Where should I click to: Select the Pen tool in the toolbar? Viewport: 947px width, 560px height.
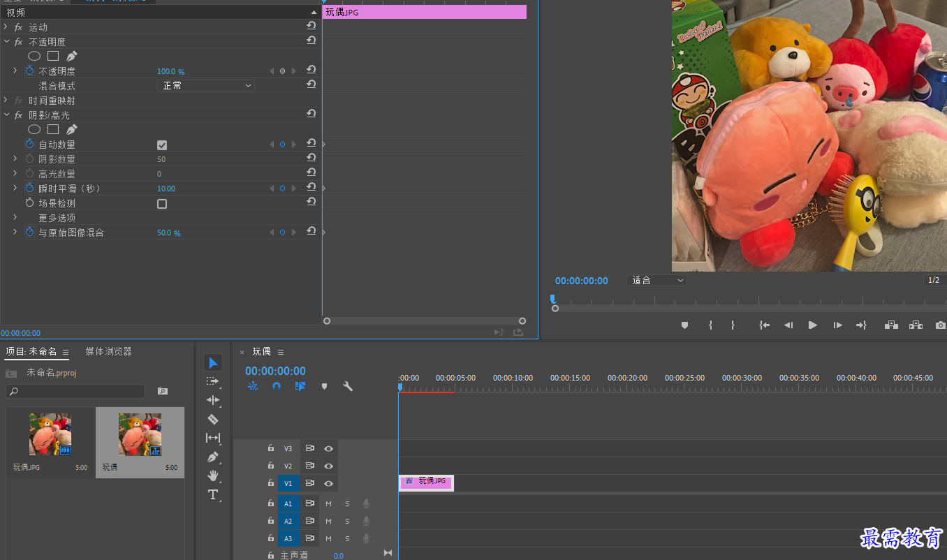213,457
